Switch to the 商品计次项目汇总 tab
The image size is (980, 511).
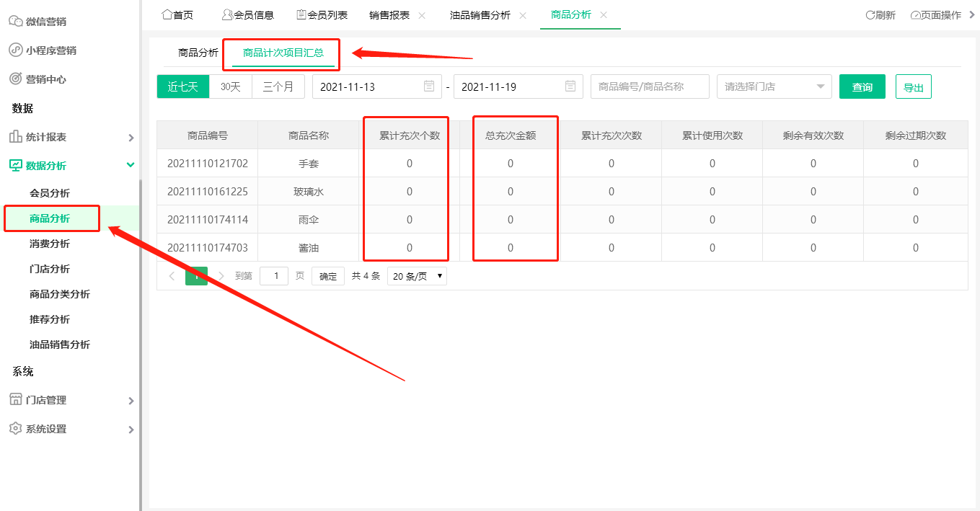point(281,54)
